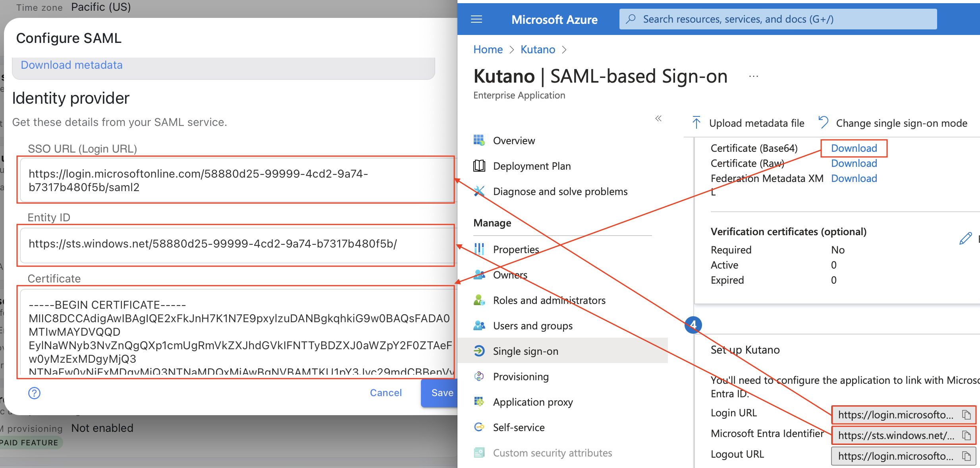Click Download metadata link

(72, 65)
